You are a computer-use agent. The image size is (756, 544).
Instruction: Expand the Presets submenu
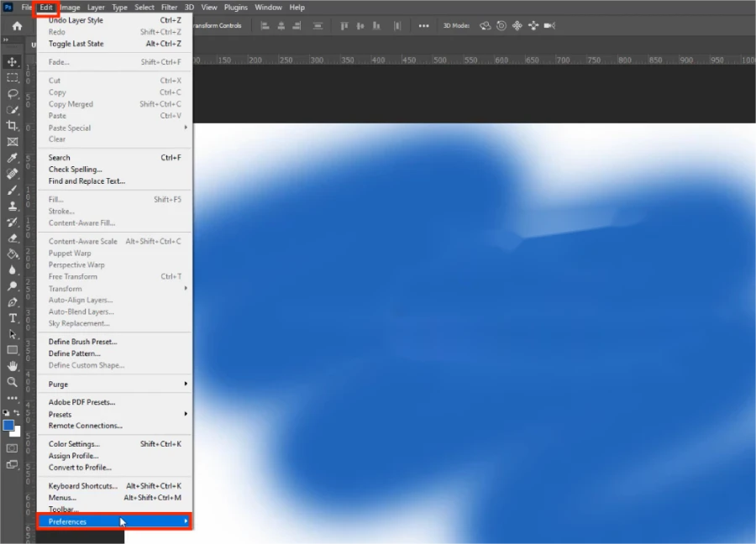point(115,415)
